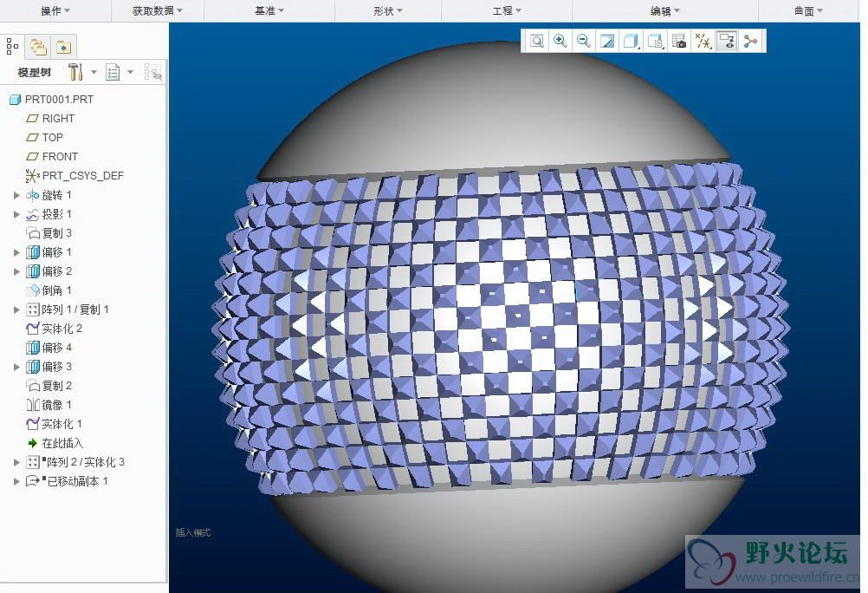Launch the View Manager

click(x=678, y=41)
